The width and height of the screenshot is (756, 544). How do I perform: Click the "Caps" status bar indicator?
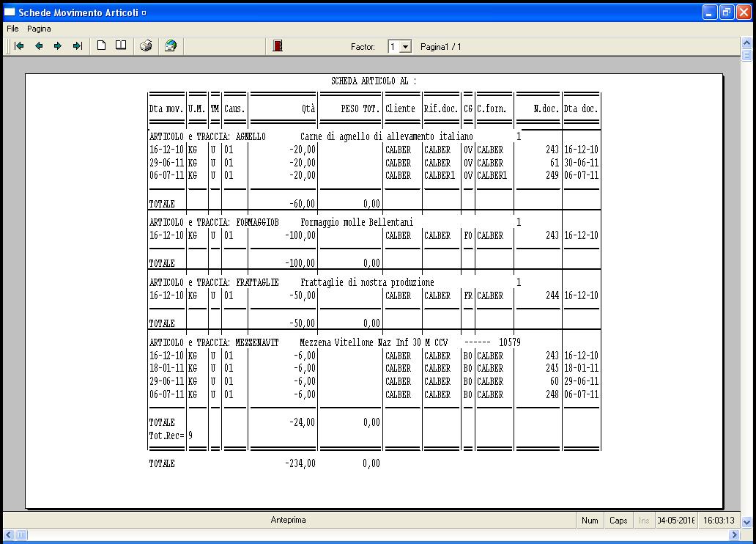(618, 521)
